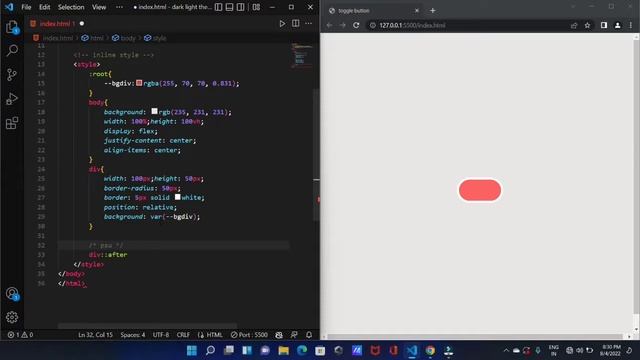Open color picker for white border swatch
The width and height of the screenshot is (640, 360).
(178, 197)
